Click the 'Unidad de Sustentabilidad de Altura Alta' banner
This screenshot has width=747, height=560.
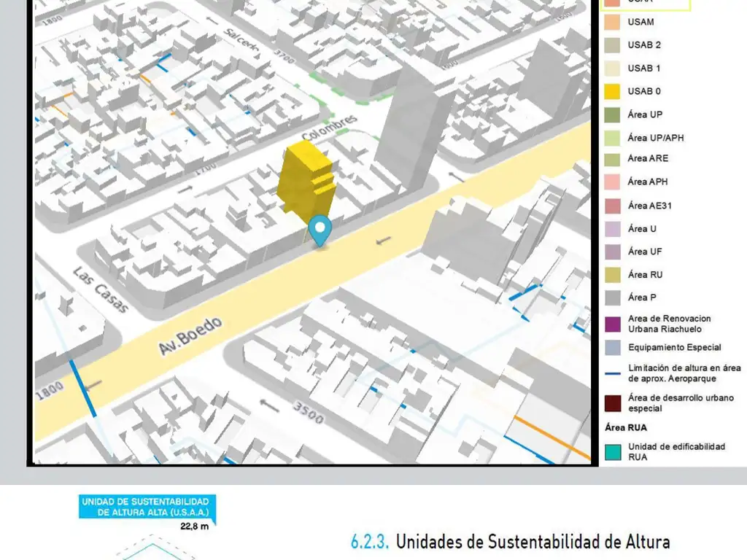click(147, 507)
